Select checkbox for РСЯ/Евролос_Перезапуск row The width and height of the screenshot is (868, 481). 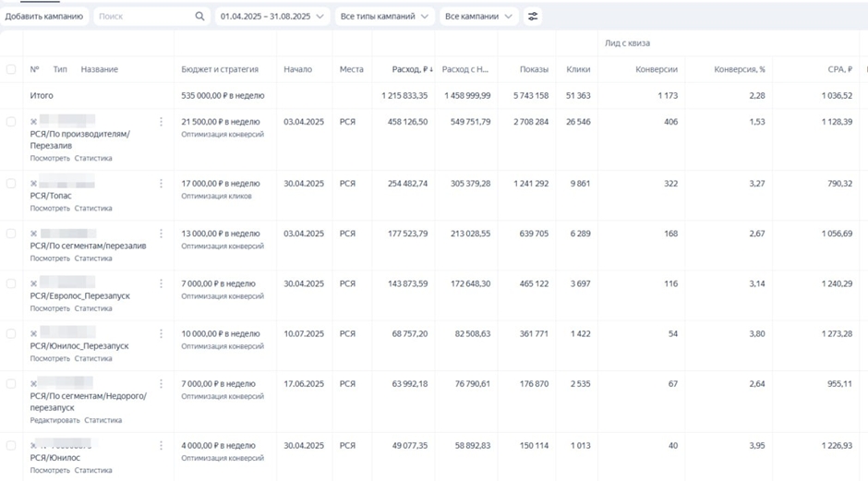coord(11,283)
